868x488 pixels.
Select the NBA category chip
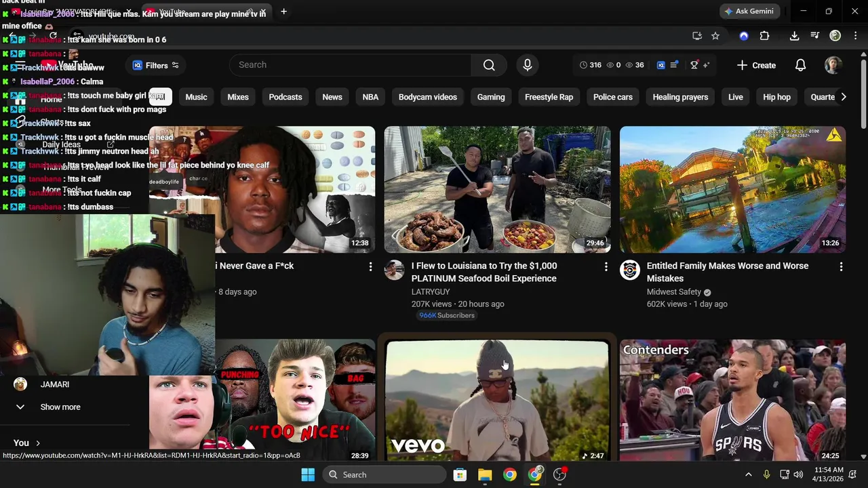(x=370, y=97)
